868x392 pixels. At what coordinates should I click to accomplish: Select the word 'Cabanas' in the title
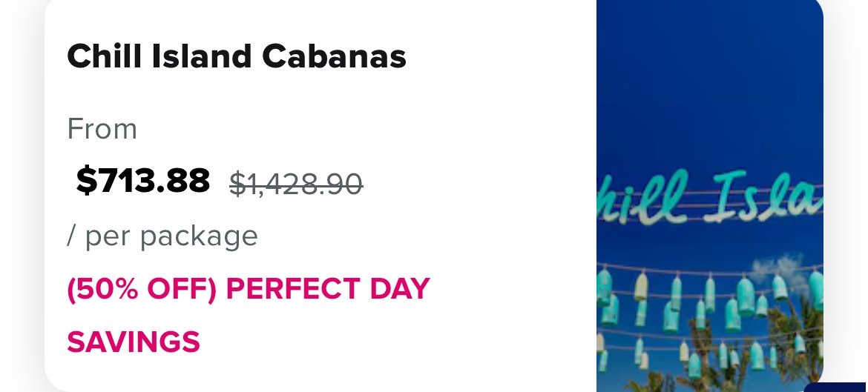coord(334,56)
